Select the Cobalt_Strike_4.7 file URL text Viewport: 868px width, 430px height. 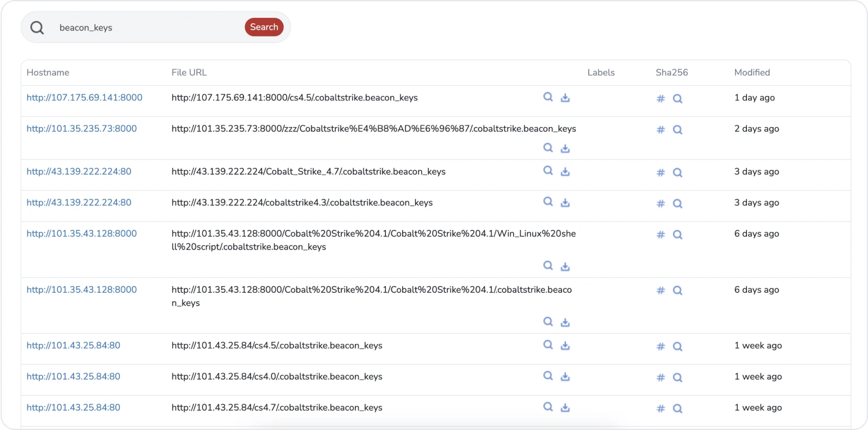click(x=308, y=171)
